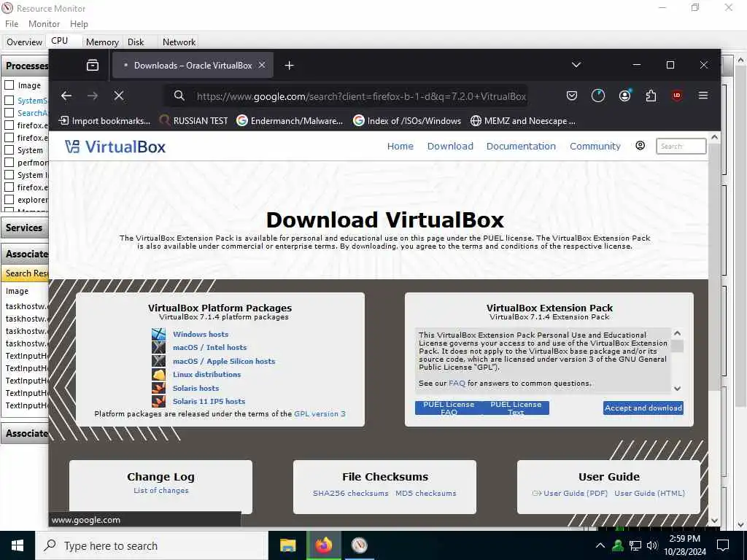Tick the SystemS process checkbox in Resource Monitor
This screenshot has height=560, width=747.
point(9,101)
